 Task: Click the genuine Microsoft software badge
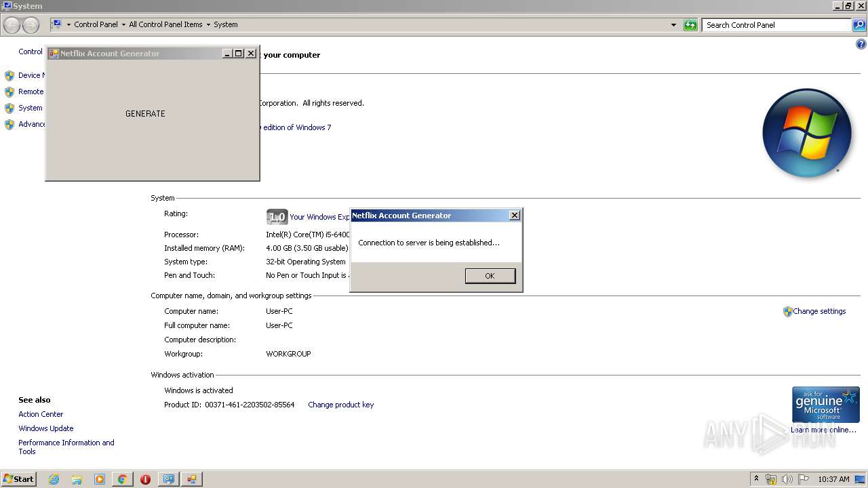(826, 405)
